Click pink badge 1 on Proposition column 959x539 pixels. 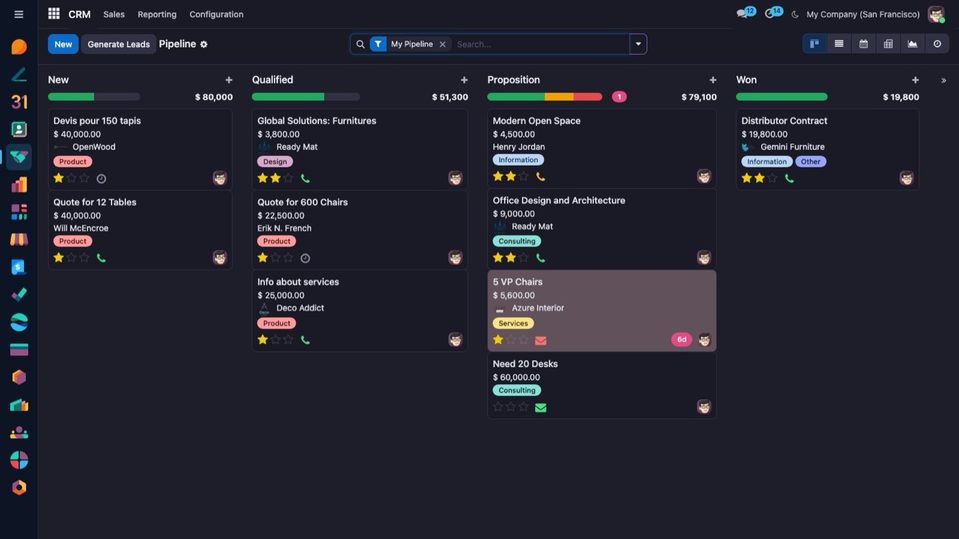coord(619,97)
